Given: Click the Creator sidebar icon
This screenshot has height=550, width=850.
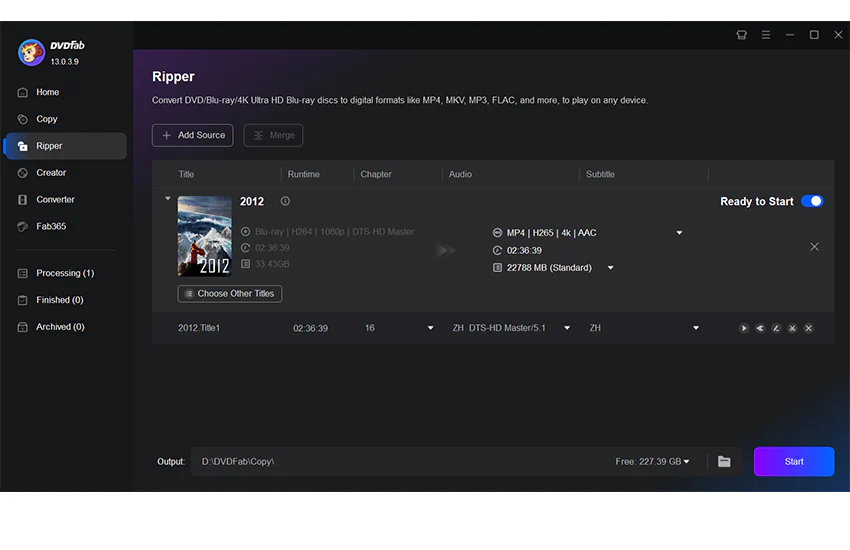Looking at the screenshot, I should tap(23, 173).
